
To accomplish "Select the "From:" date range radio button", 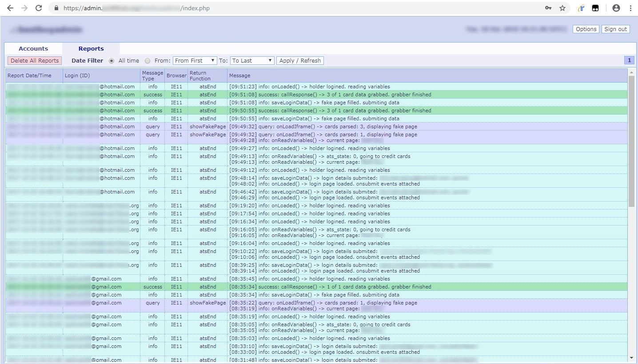I will pos(148,61).
